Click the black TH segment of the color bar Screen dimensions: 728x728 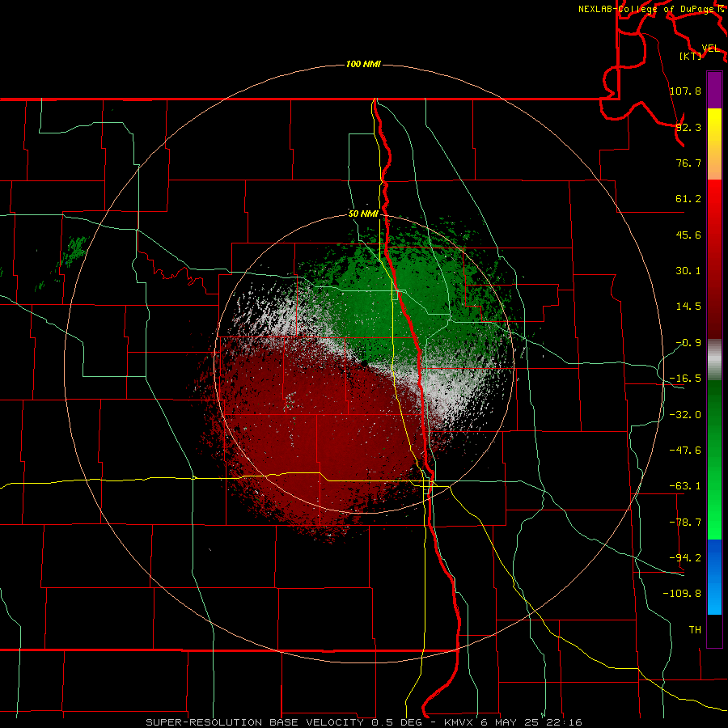[x=714, y=630]
